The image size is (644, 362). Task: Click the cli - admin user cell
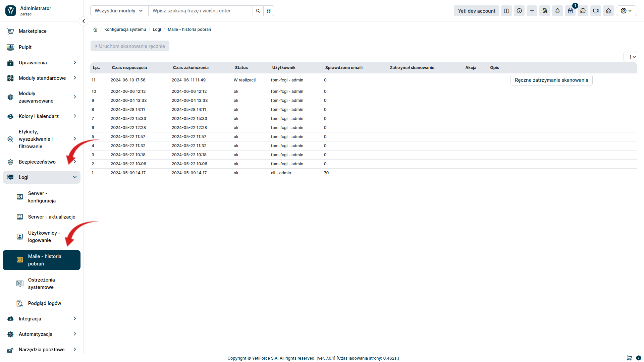pyautogui.click(x=281, y=173)
